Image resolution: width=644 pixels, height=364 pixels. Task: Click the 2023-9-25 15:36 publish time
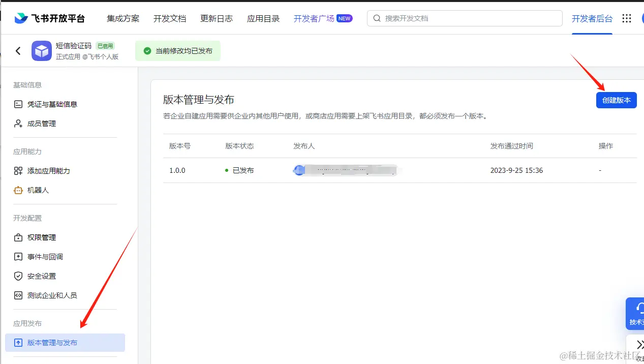click(x=516, y=170)
